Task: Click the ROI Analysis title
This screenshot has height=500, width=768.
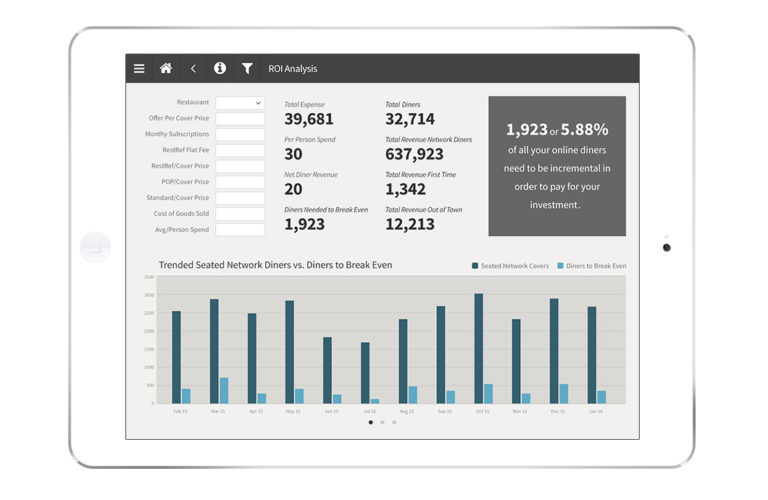Action: coord(293,69)
